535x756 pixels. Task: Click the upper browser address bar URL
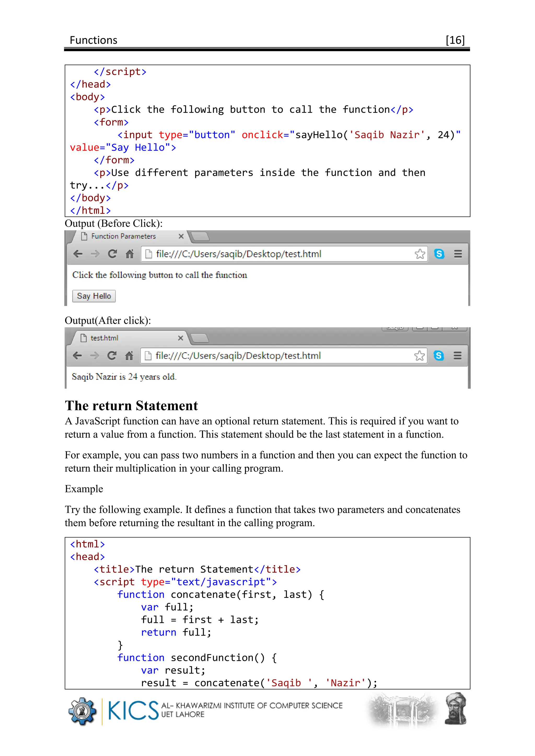[x=239, y=254]
